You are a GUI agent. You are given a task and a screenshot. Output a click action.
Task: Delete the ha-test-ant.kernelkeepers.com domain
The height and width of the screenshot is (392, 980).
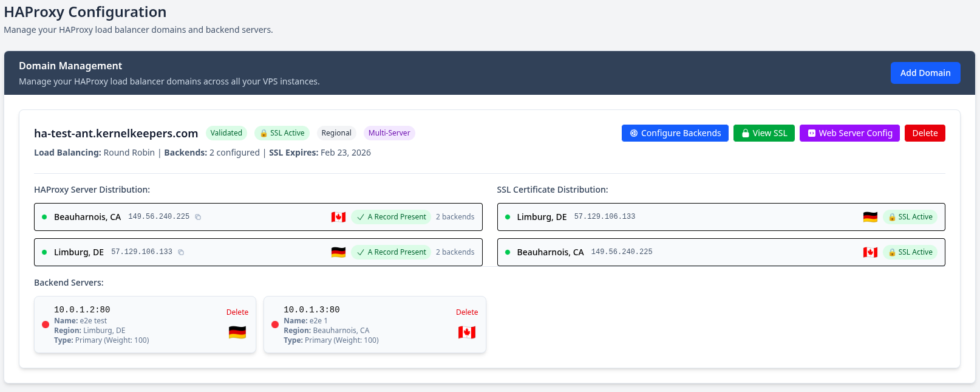(924, 133)
